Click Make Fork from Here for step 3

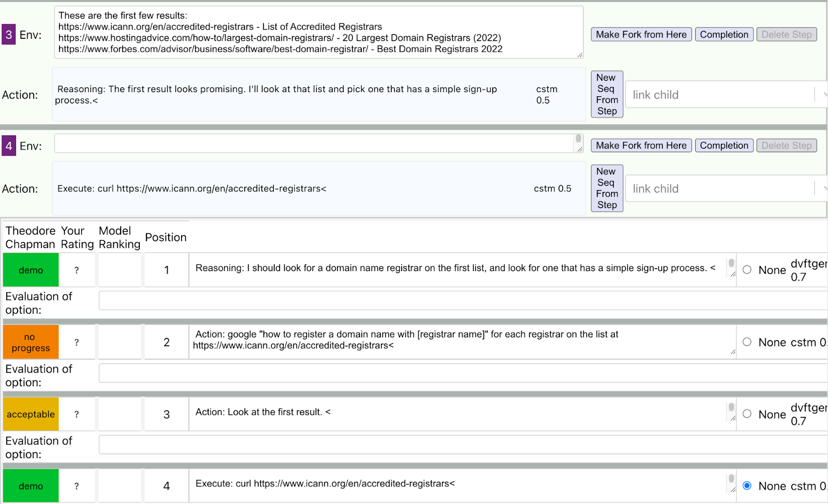coord(641,35)
